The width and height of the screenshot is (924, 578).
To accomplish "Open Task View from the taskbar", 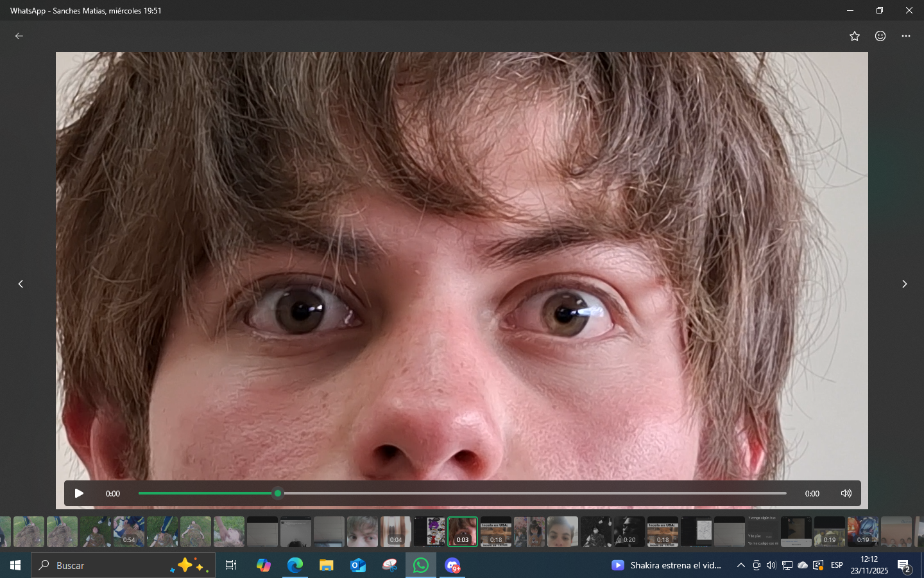I will tap(231, 565).
